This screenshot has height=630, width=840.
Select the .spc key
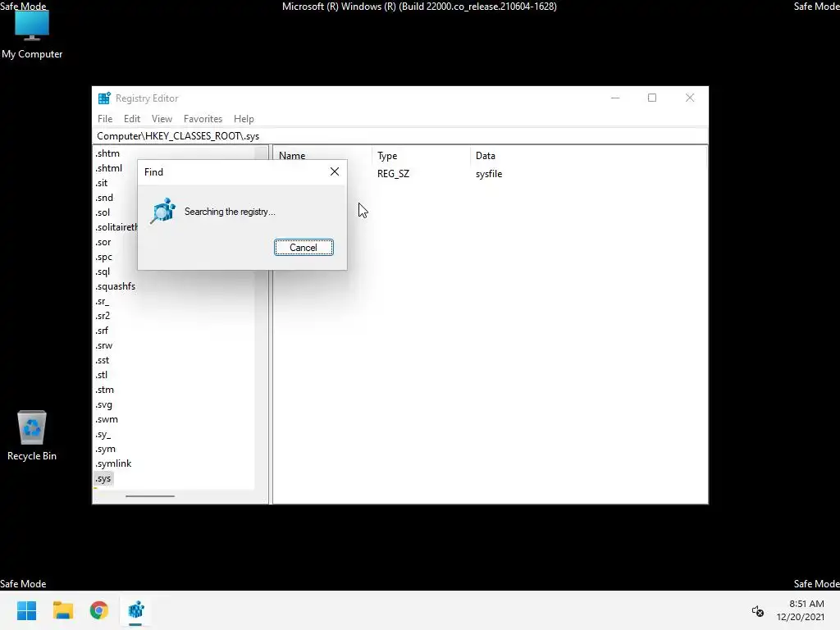pyautogui.click(x=103, y=257)
